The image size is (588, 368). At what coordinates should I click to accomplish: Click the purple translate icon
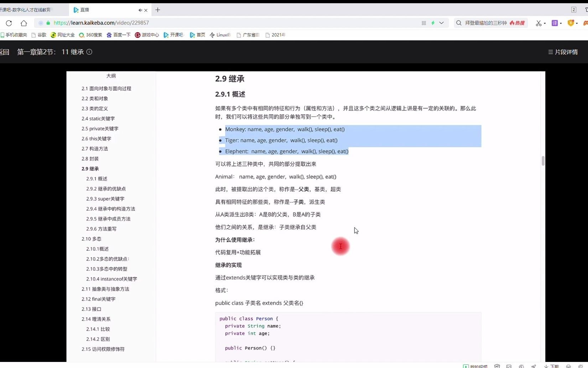(555, 23)
